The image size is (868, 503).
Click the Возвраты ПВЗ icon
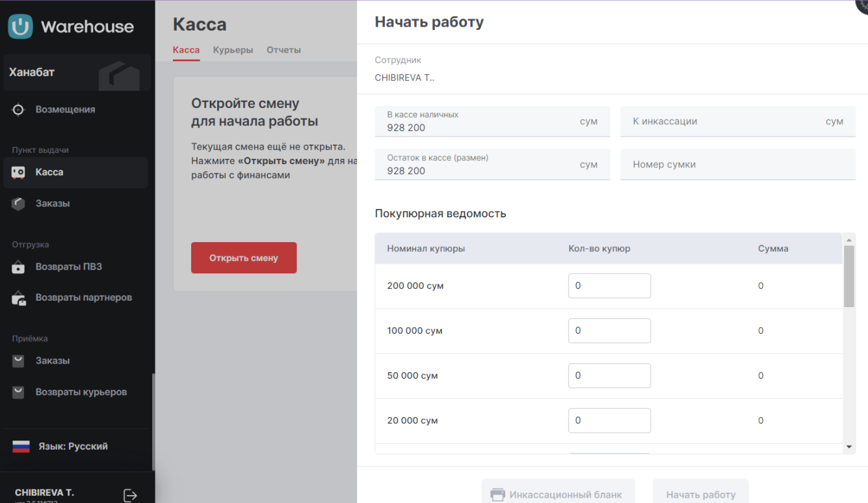click(19, 267)
